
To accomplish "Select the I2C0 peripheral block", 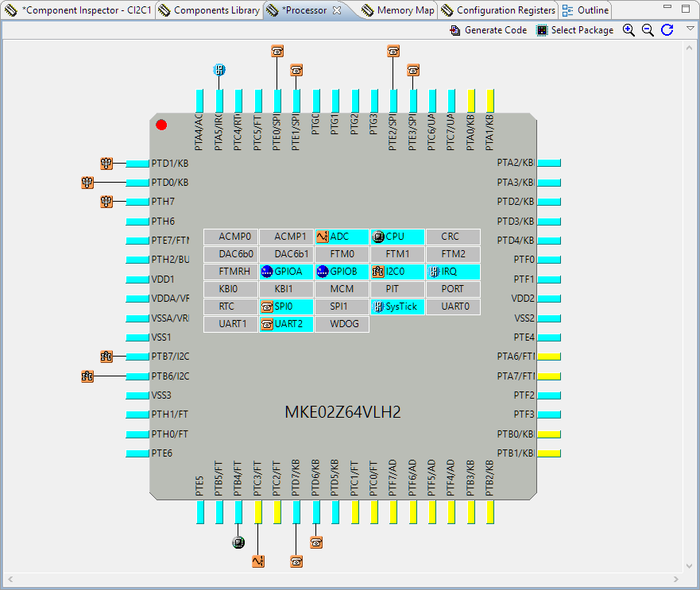I will [397, 272].
